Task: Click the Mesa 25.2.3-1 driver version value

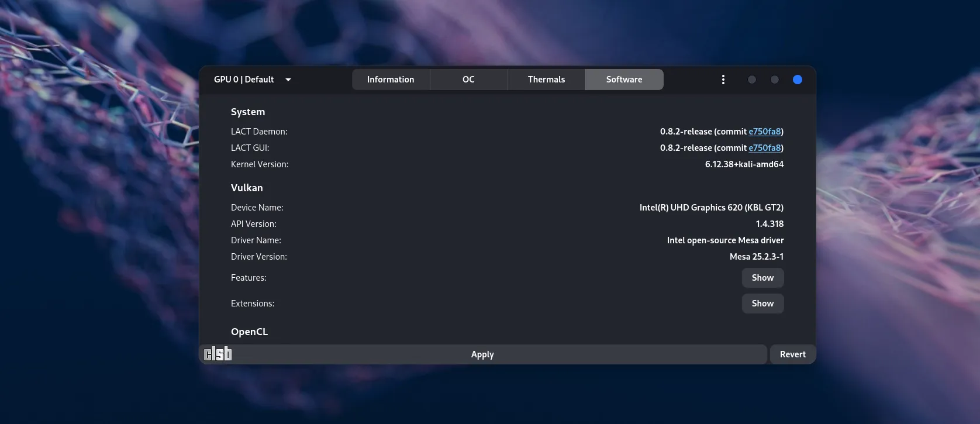Action: coord(756,257)
